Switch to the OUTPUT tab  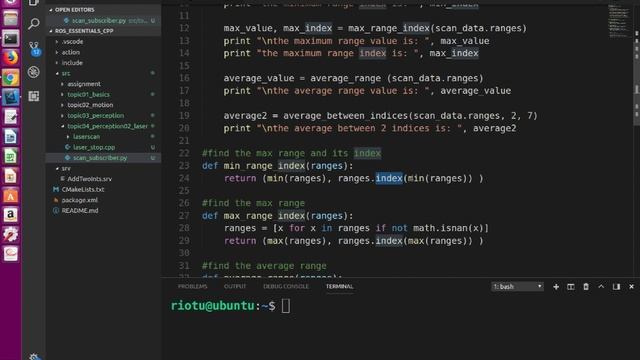(235, 287)
